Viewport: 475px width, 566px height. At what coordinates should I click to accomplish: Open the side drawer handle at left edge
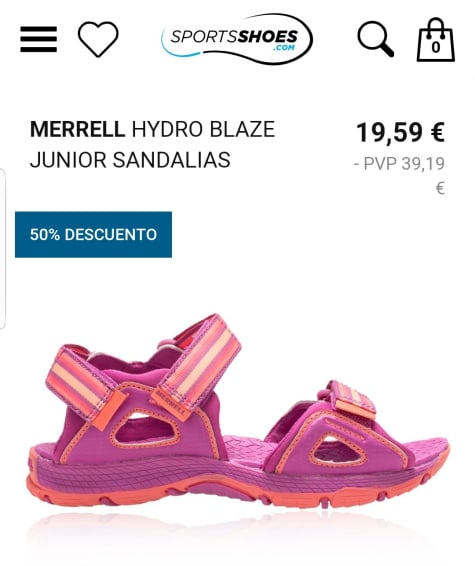click(x=3, y=249)
